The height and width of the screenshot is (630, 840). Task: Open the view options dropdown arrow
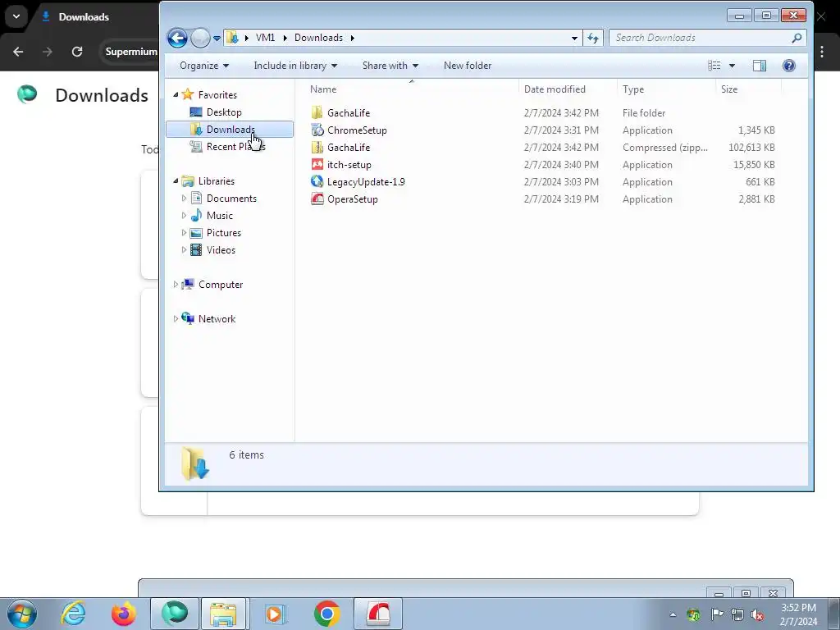coord(732,66)
